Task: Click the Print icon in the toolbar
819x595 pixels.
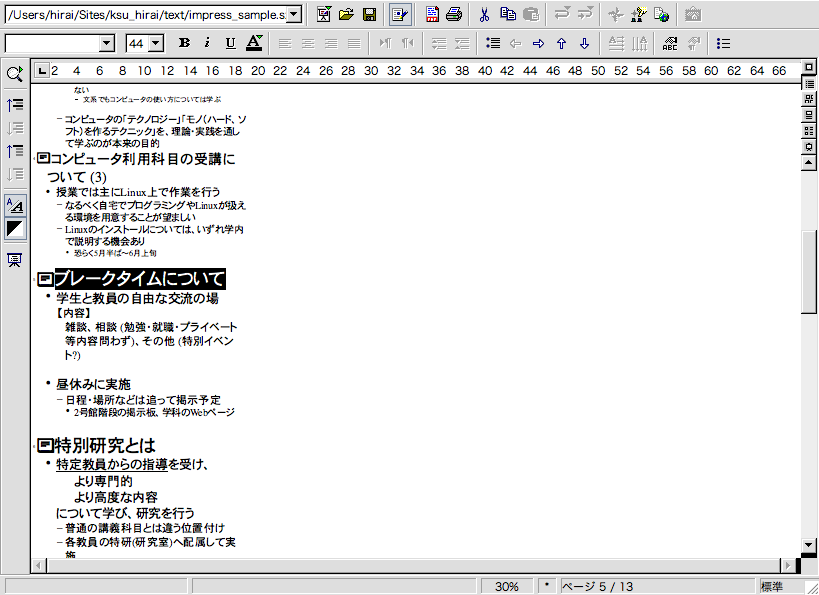Action: pos(454,14)
